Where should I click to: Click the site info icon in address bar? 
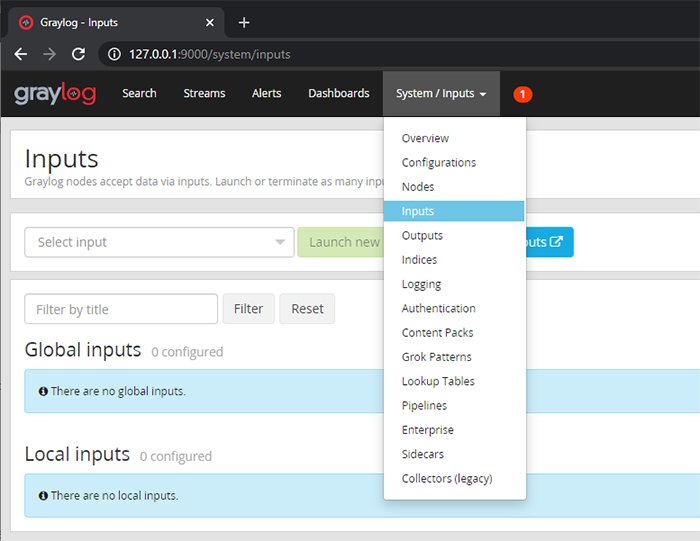pyautogui.click(x=114, y=54)
